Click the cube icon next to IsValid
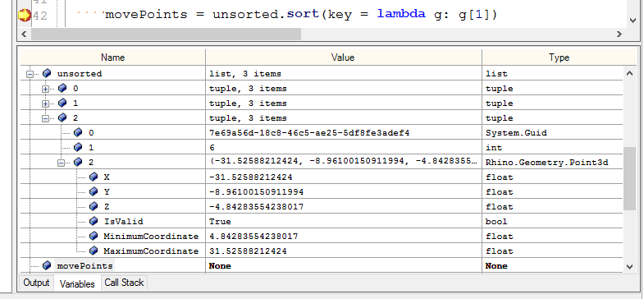The width and height of the screenshot is (644, 299). 94,221
